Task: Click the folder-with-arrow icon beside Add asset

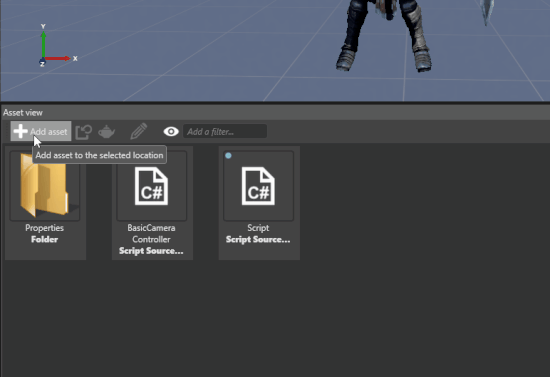Action: pos(83,132)
